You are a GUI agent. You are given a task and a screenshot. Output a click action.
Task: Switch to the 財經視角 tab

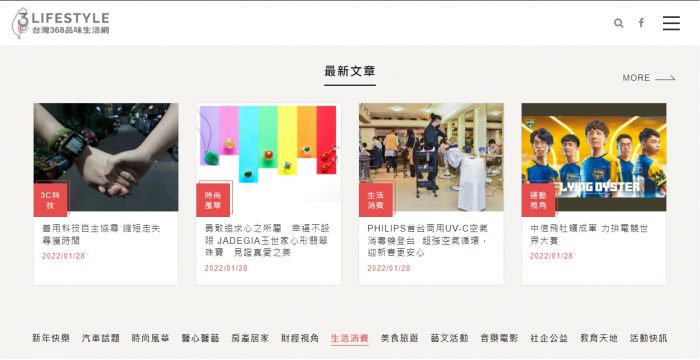click(x=300, y=338)
